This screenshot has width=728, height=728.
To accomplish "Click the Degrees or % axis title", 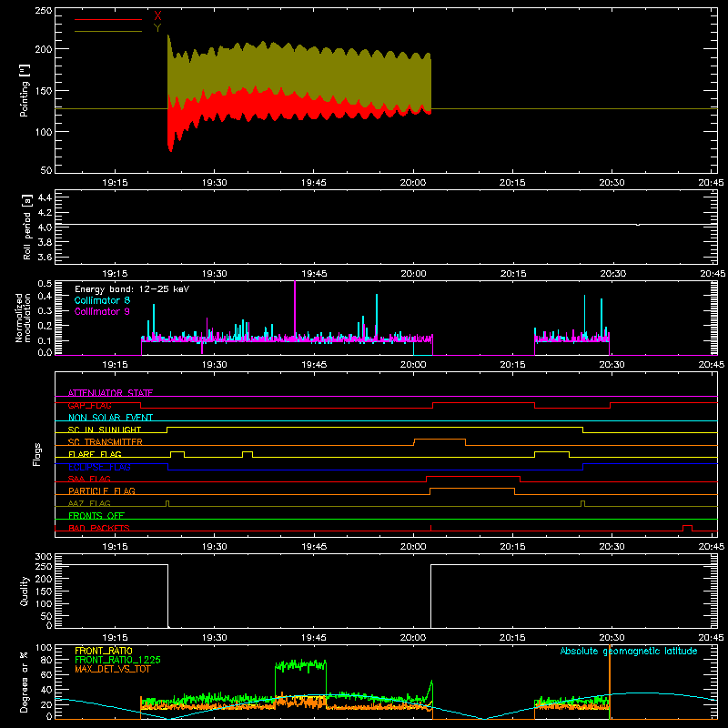I will [x=25, y=682].
